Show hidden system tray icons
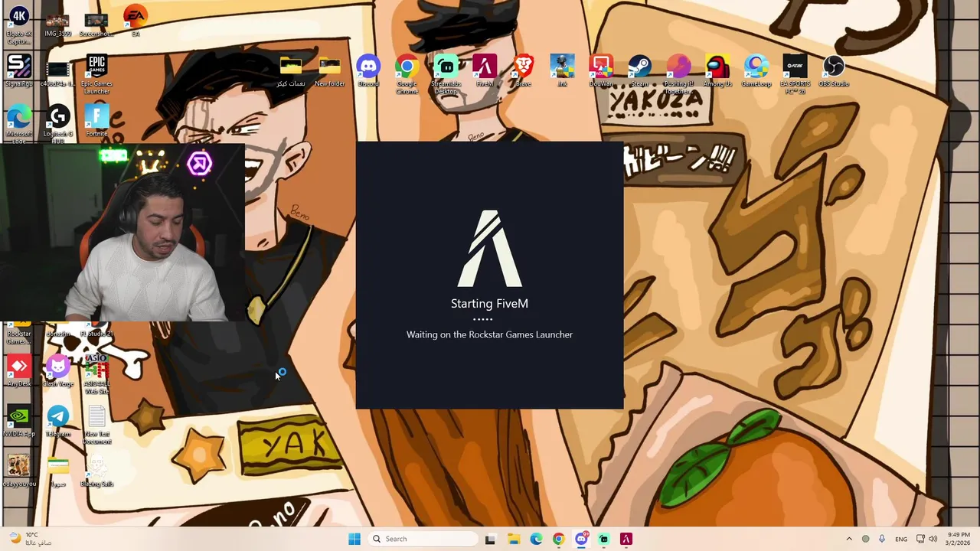The image size is (980, 551). pyautogui.click(x=848, y=539)
